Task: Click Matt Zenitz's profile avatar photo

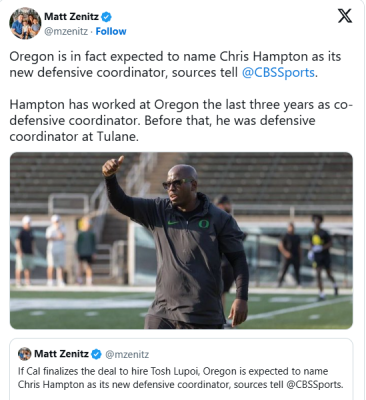Action: pyautogui.click(x=25, y=23)
